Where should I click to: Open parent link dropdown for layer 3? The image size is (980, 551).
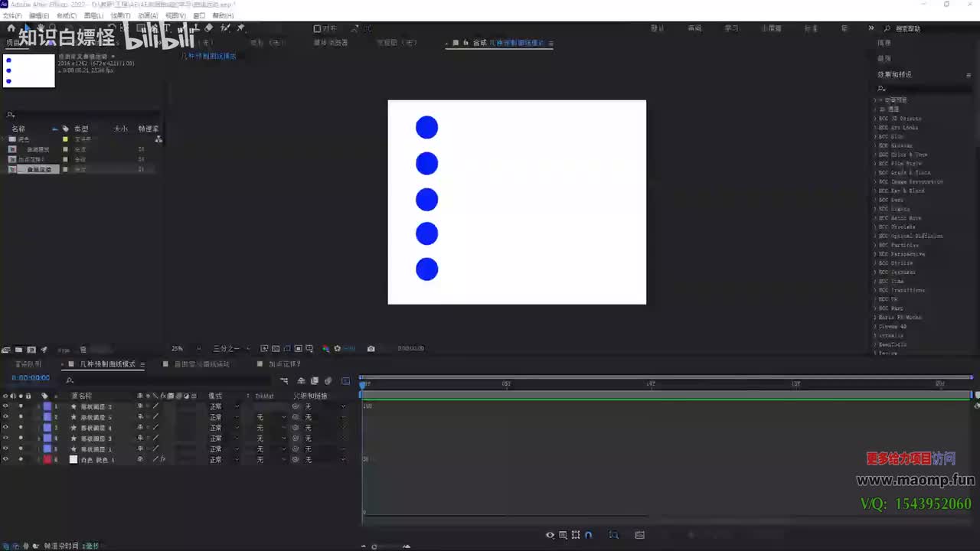click(x=325, y=428)
